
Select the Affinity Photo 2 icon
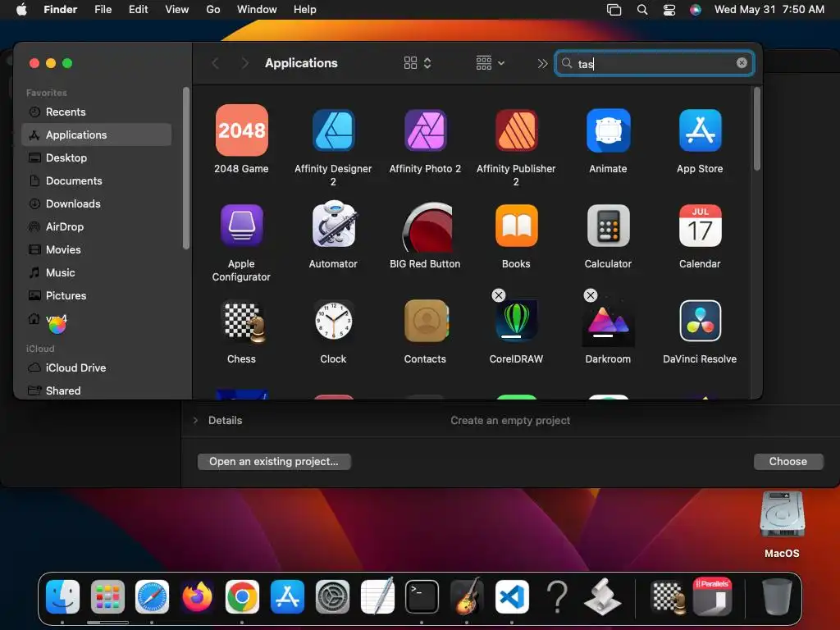(426, 130)
